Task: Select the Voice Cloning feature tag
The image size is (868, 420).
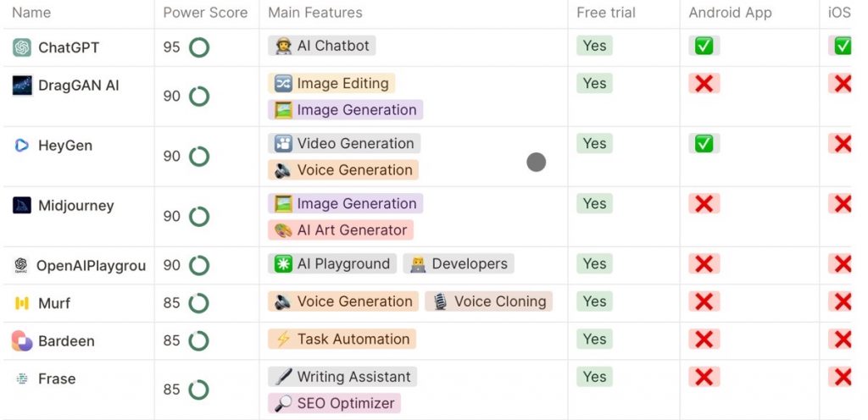Action: coord(489,301)
